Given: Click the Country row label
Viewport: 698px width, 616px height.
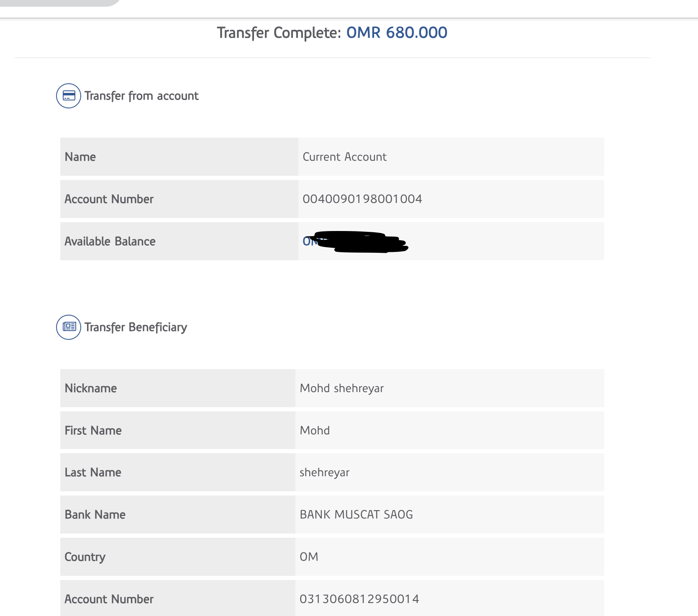Looking at the screenshot, I should [85, 557].
